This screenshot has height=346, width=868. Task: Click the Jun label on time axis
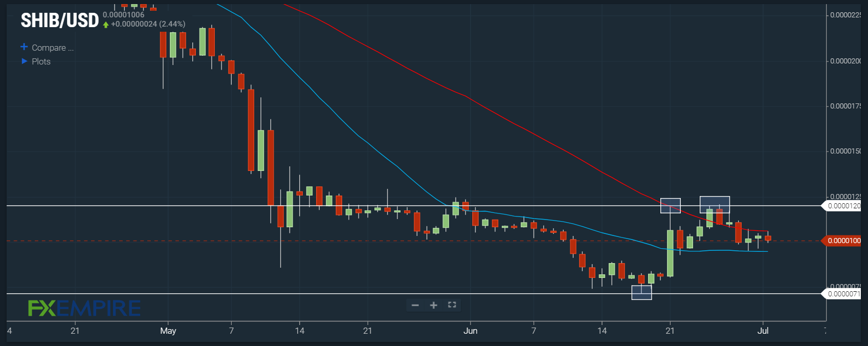tap(471, 331)
